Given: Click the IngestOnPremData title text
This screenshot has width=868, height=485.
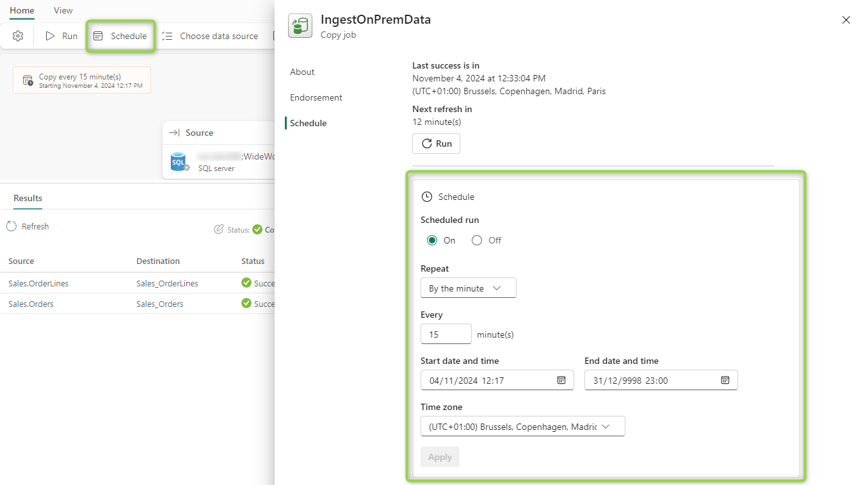Looking at the screenshot, I should click(x=376, y=19).
